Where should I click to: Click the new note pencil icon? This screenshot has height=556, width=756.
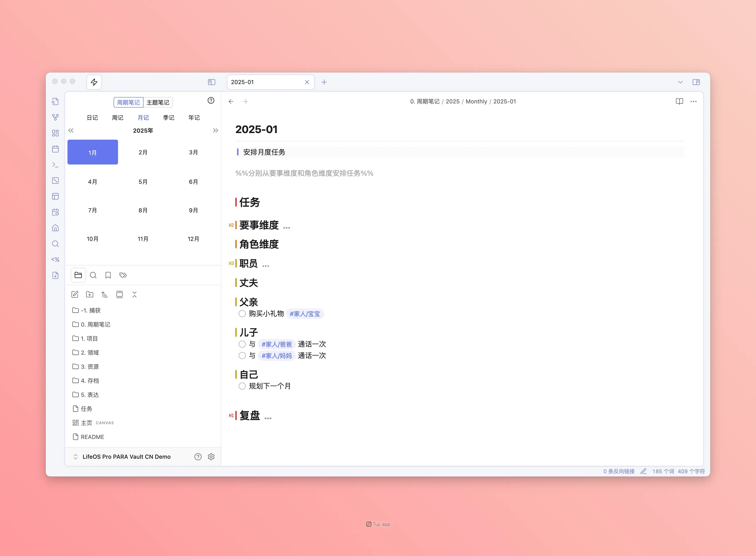click(75, 294)
